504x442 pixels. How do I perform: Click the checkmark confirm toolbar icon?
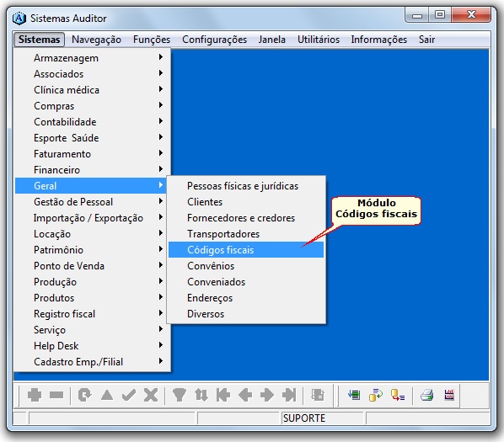(129, 395)
